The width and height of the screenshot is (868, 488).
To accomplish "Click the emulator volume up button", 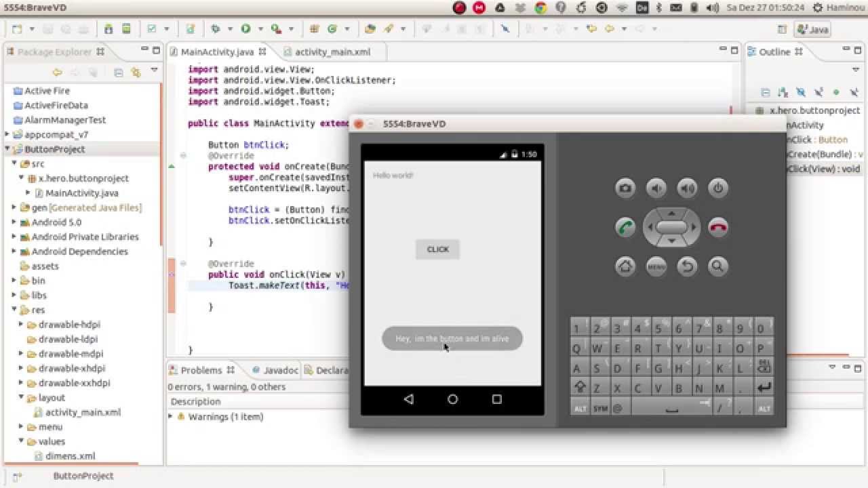I will pos(687,188).
